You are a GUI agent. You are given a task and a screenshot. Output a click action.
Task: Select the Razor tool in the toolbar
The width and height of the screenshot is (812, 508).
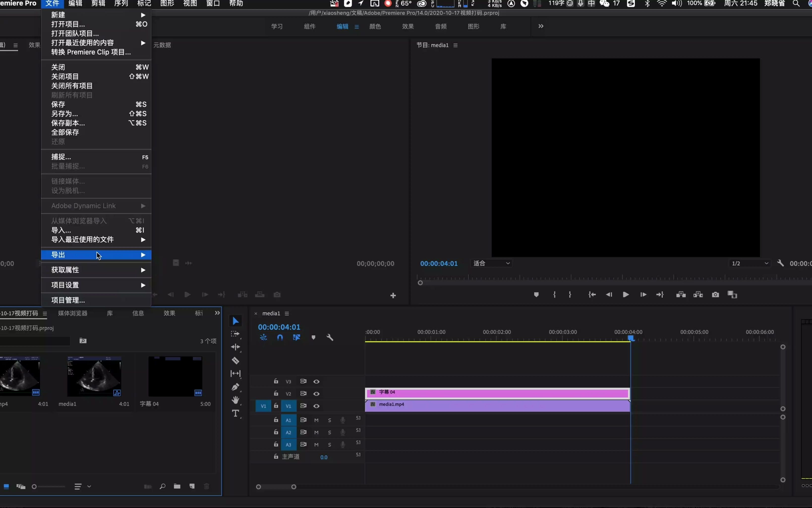coord(235,360)
